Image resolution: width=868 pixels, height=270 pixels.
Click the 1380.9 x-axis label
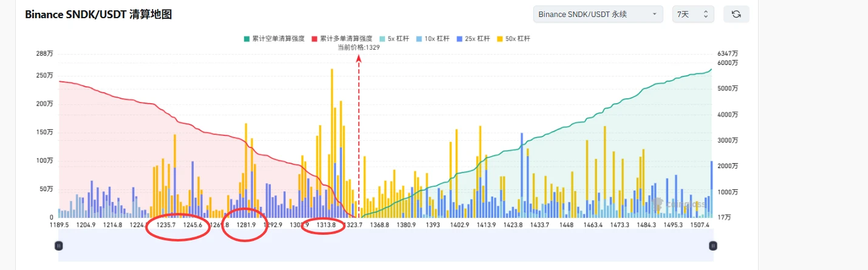tap(406, 225)
